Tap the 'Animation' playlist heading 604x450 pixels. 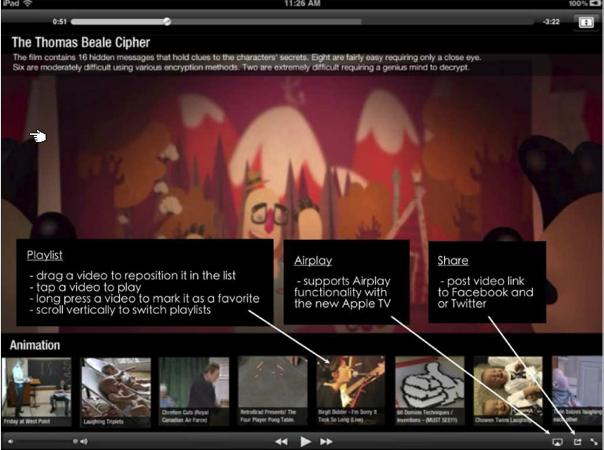pos(35,345)
